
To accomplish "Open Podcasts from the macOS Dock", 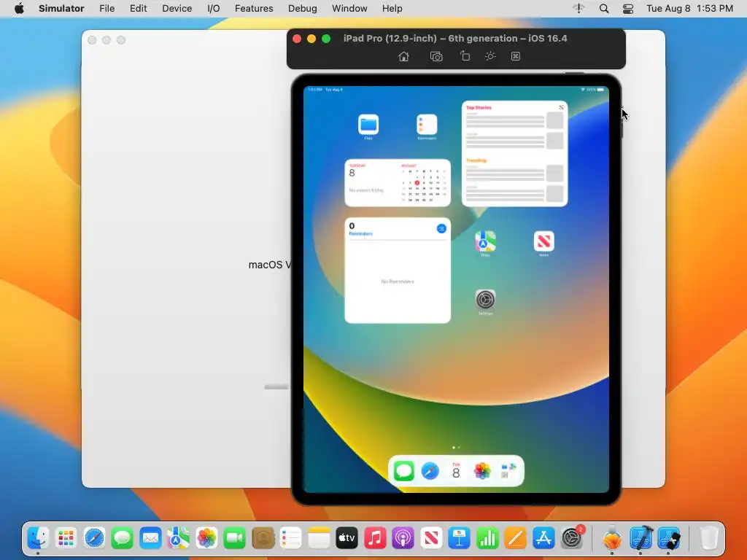I will pos(403,539).
